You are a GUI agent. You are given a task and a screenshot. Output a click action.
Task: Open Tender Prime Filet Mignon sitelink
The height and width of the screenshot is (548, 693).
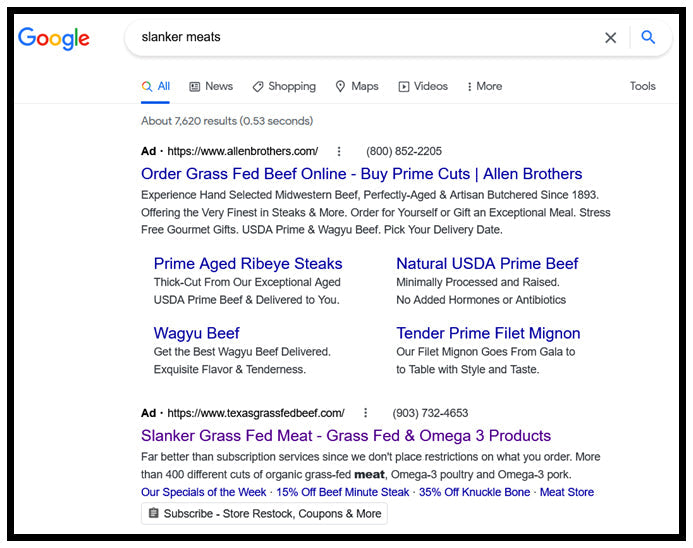(x=488, y=333)
